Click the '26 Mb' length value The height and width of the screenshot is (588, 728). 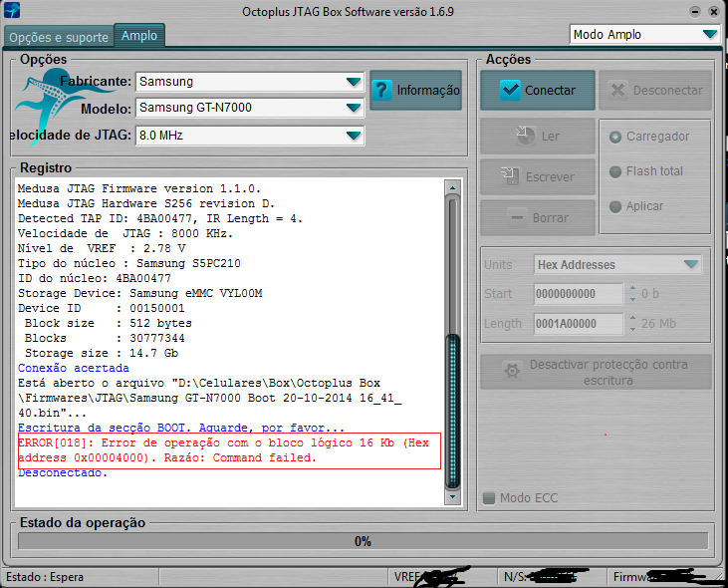point(658,323)
